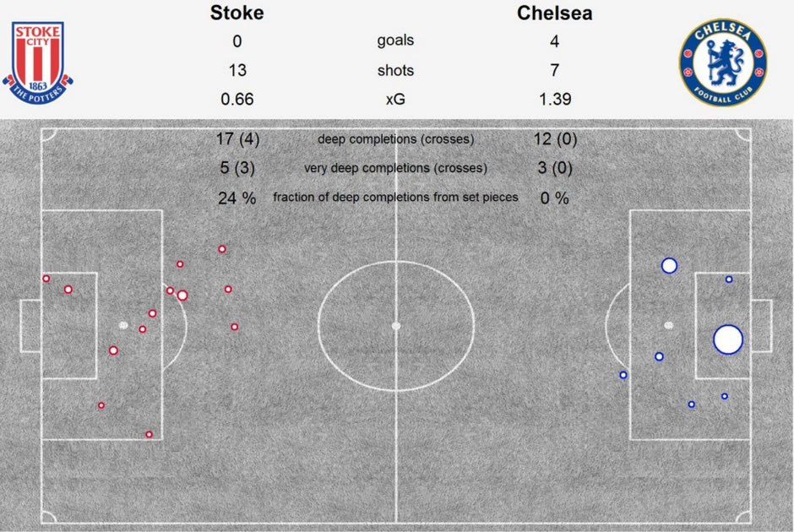The image size is (794, 532).
Task: Click the leftmost blue Chelsea shot marker
Action: pyautogui.click(x=623, y=375)
